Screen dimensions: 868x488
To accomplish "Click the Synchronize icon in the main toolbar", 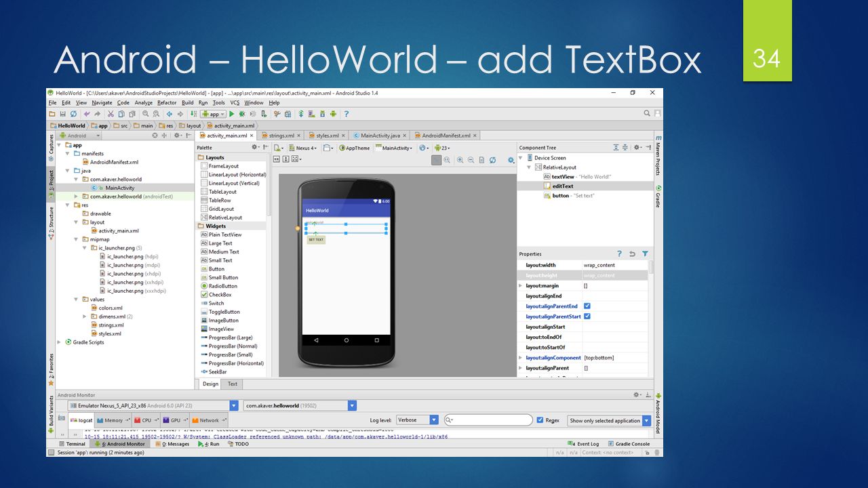I will (x=73, y=114).
